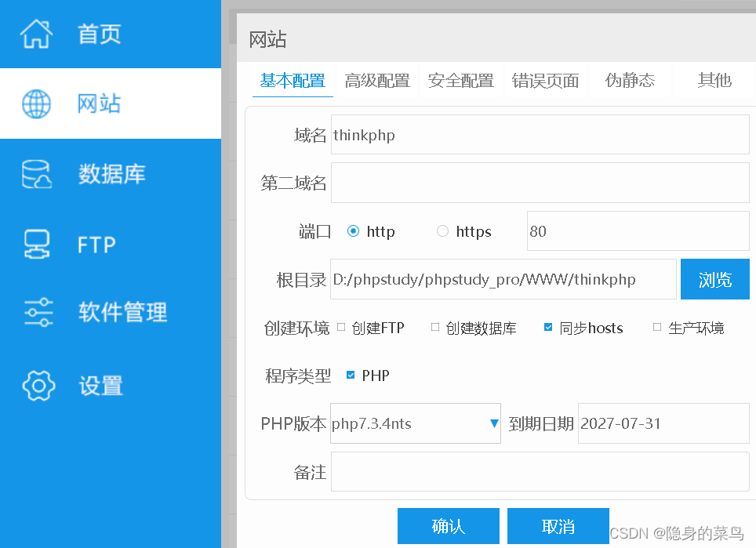The width and height of the screenshot is (756, 548).
Task: Uncheck the 同步hosts checkbox
Action: [548, 327]
